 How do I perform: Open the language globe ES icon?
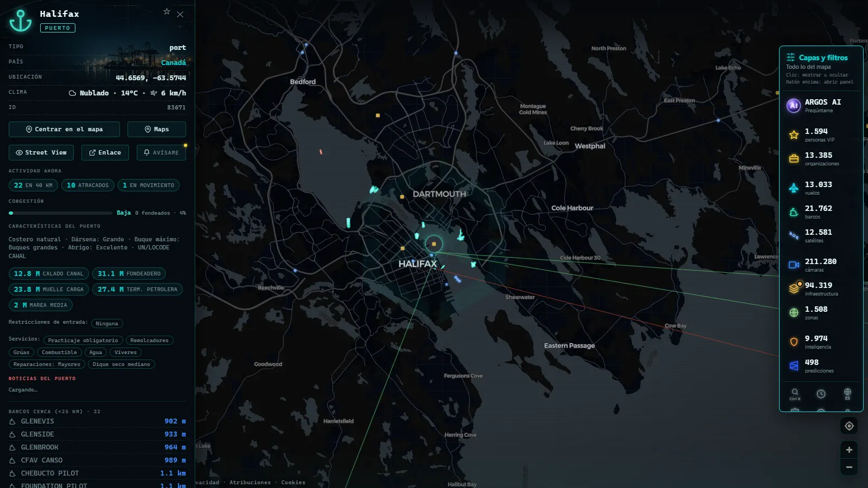coord(847,394)
